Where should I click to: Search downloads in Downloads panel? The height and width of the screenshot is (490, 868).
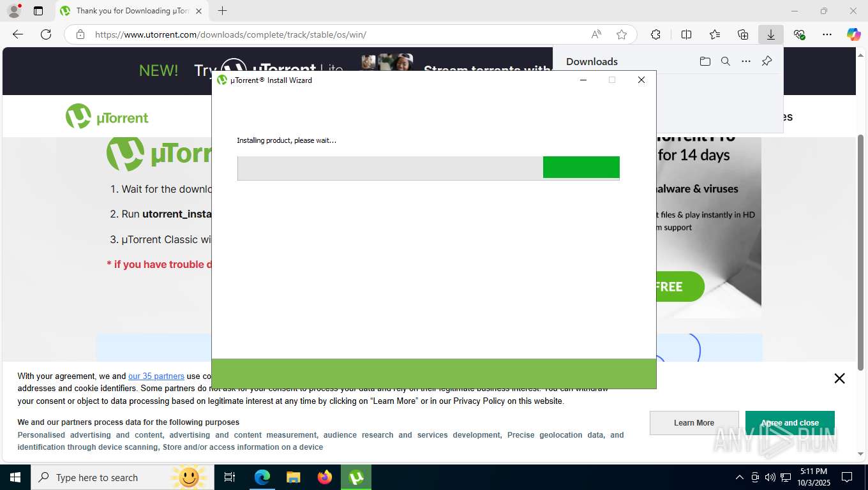tap(726, 61)
